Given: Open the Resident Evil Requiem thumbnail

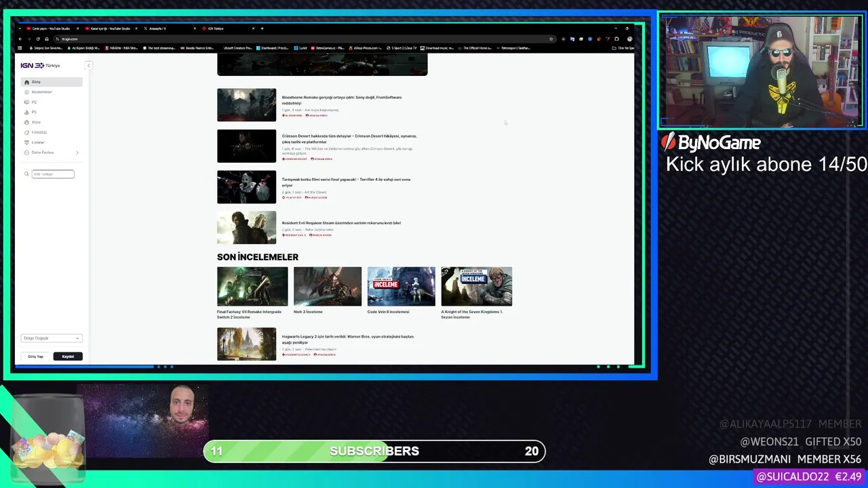Looking at the screenshot, I should [246, 228].
